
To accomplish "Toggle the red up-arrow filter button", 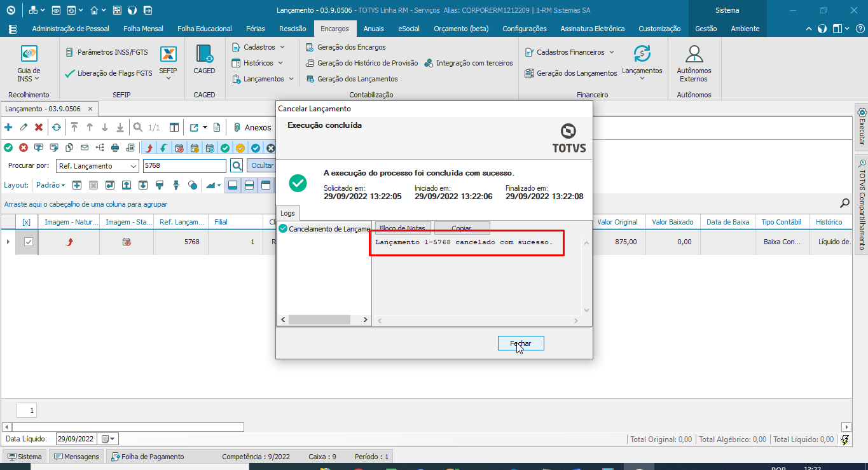I will tap(149, 148).
